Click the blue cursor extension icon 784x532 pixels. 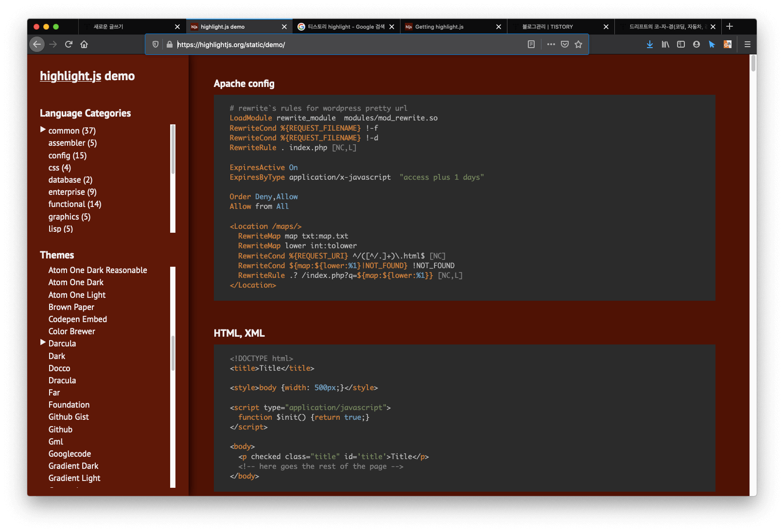coord(712,44)
